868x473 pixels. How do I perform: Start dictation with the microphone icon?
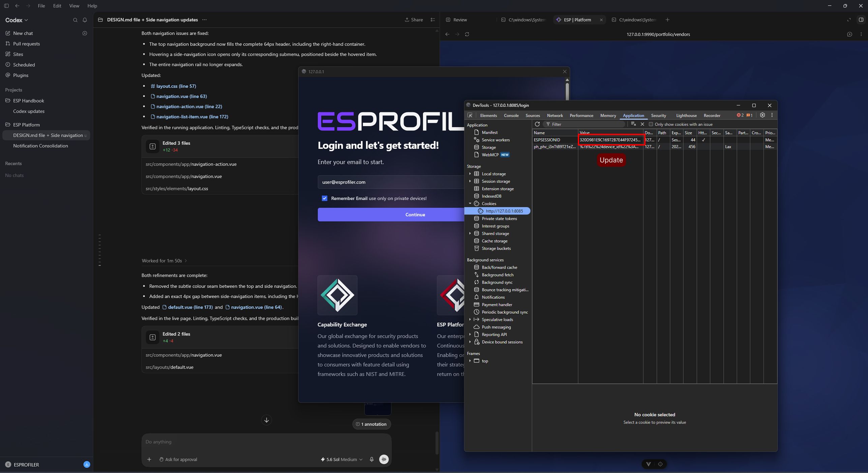371,460
